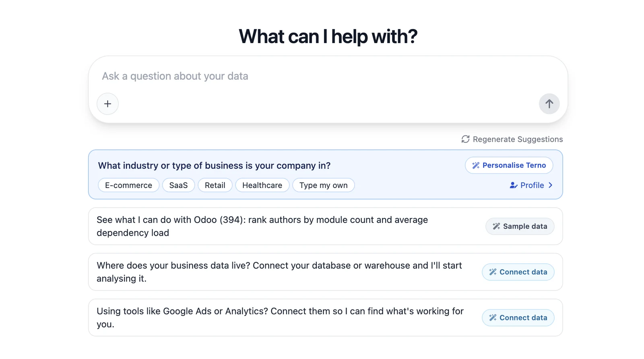Open the Profile link
This screenshot has width=644, height=359.
pyautogui.click(x=531, y=185)
